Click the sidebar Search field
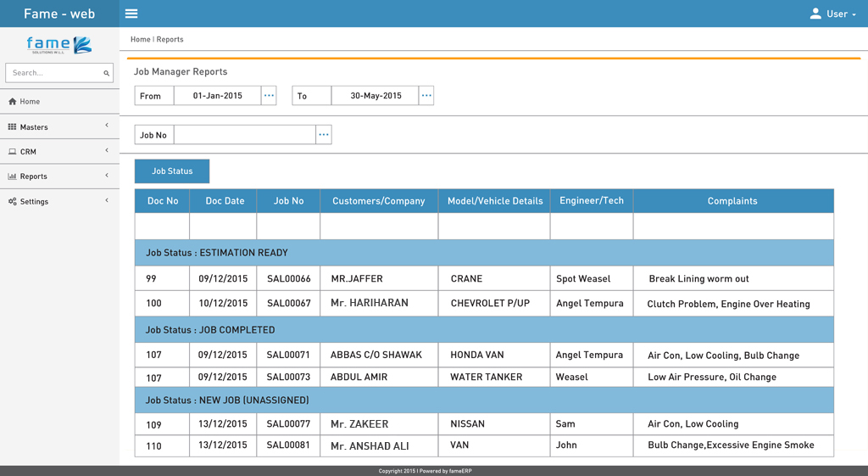Screen dimensions: 868x476 tap(59, 73)
